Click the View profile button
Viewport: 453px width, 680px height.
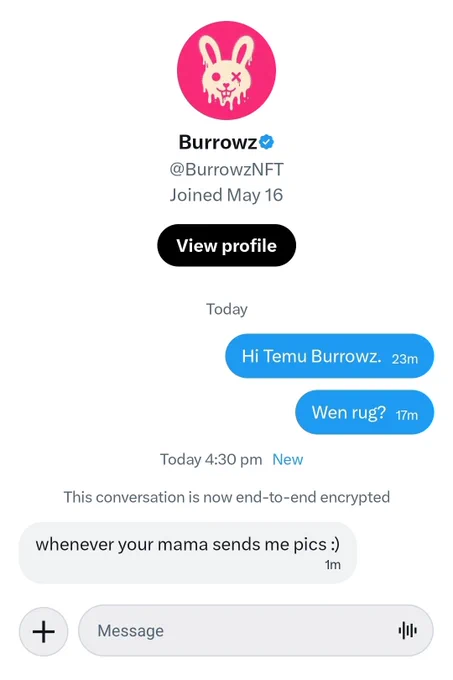click(x=226, y=245)
